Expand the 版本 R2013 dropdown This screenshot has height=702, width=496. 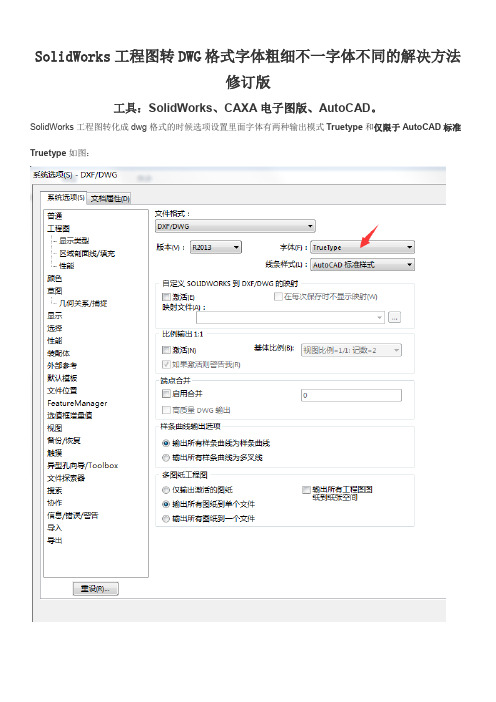click(216, 247)
